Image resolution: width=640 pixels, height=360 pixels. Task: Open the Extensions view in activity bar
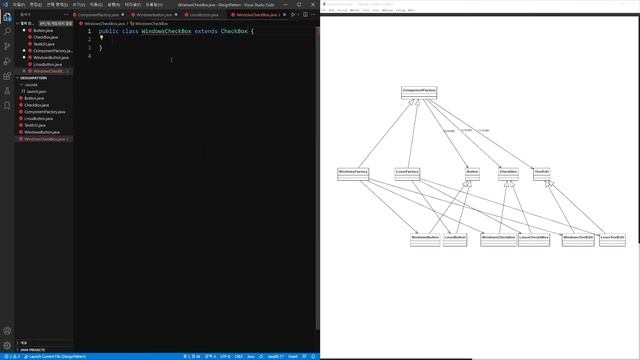click(7, 76)
